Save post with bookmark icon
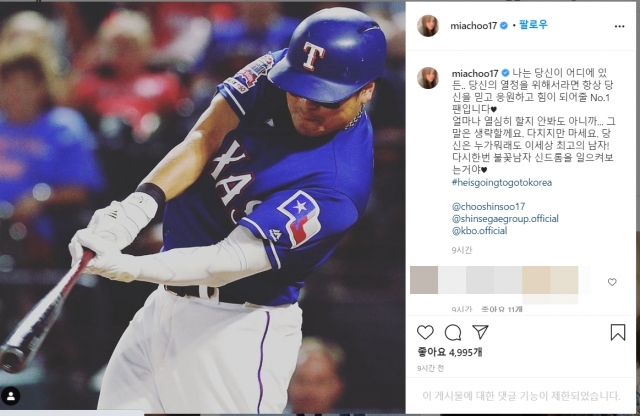 (618, 332)
